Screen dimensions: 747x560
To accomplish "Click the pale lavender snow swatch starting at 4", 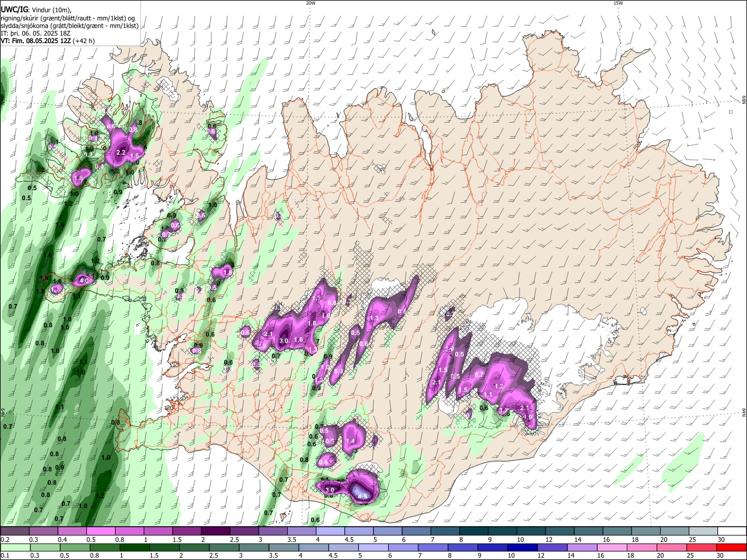I will point(330,531).
